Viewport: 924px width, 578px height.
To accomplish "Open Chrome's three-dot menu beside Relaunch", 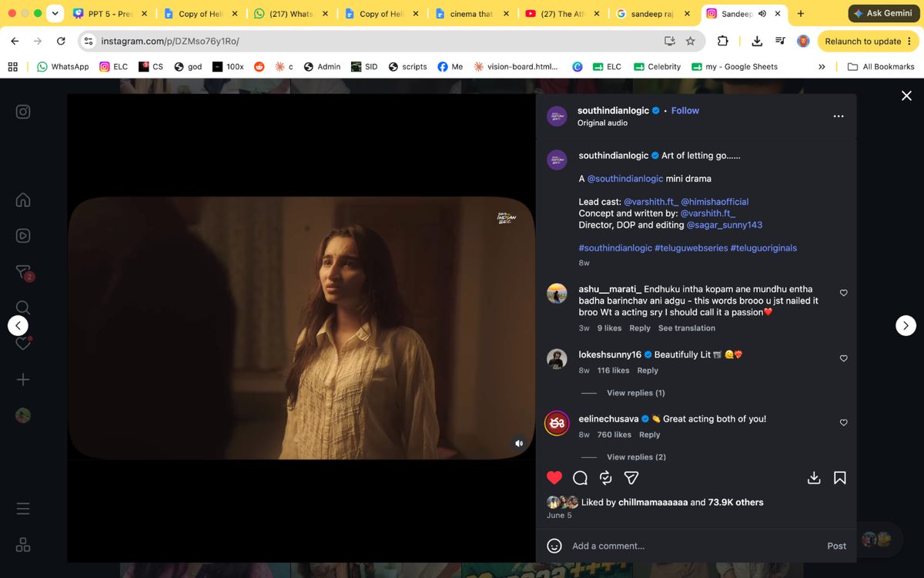I will click(x=909, y=41).
